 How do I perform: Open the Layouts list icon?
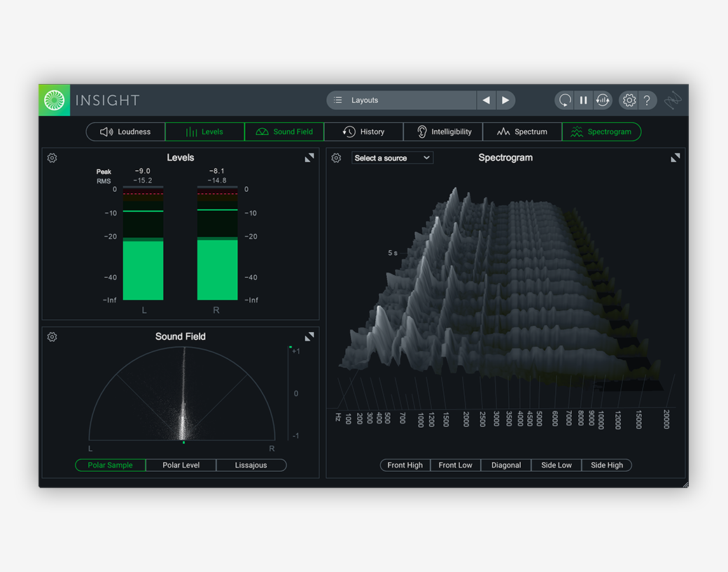click(x=338, y=100)
